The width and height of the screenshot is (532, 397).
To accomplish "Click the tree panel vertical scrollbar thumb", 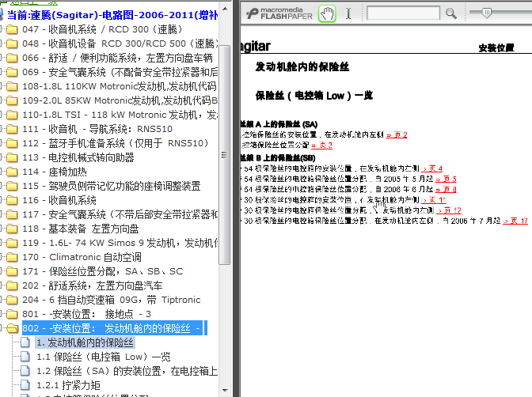I will [224, 155].
